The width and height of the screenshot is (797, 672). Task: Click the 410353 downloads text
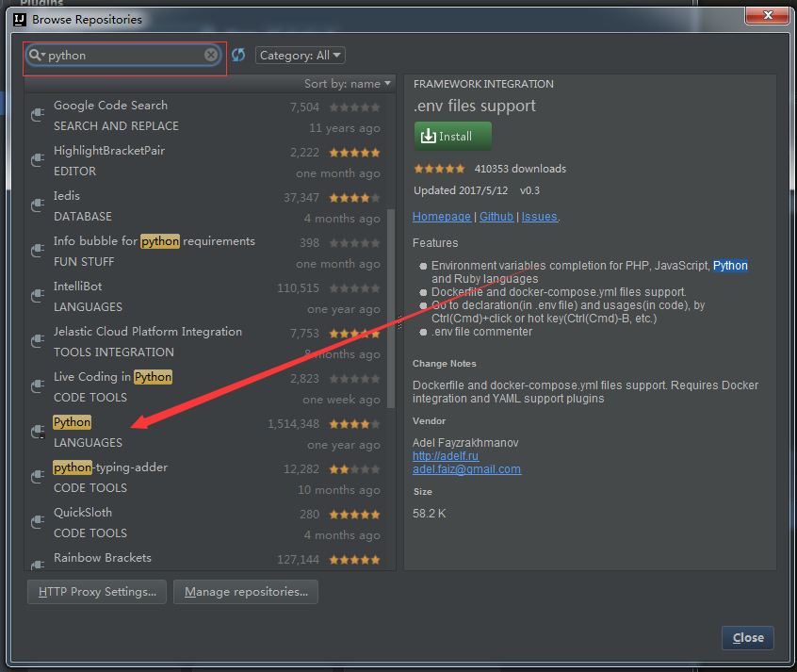tap(520, 169)
